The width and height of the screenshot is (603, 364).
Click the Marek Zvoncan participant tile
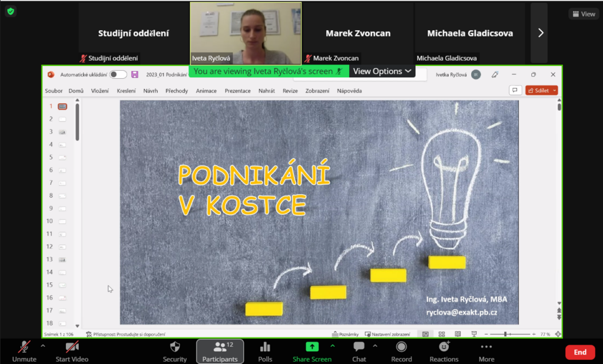click(358, 33)
